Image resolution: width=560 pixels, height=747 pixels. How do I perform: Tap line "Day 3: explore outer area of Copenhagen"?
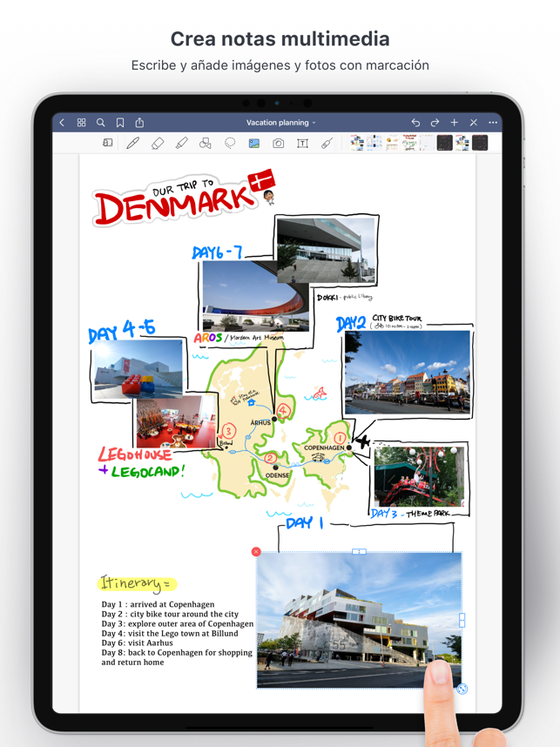pos(178,623)
